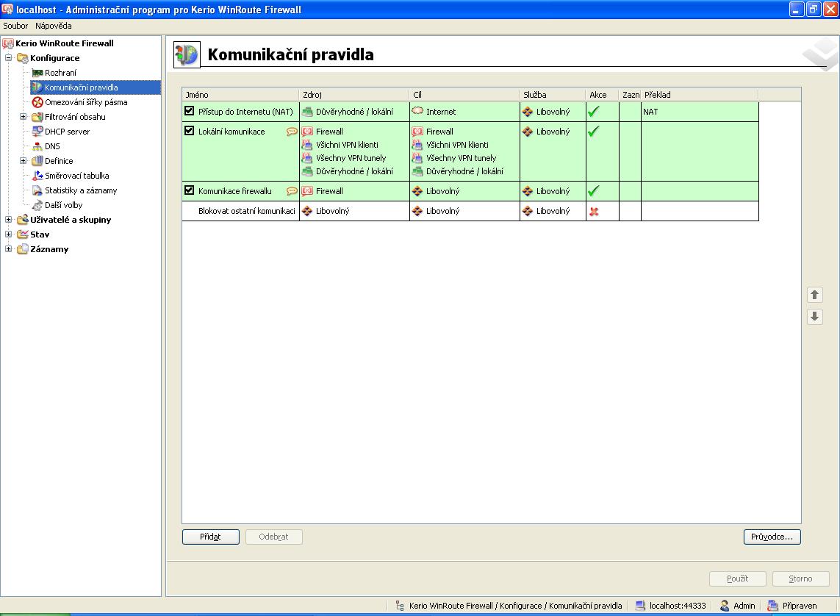Click the Komunikační pravidla tree icon

[37, 87]
